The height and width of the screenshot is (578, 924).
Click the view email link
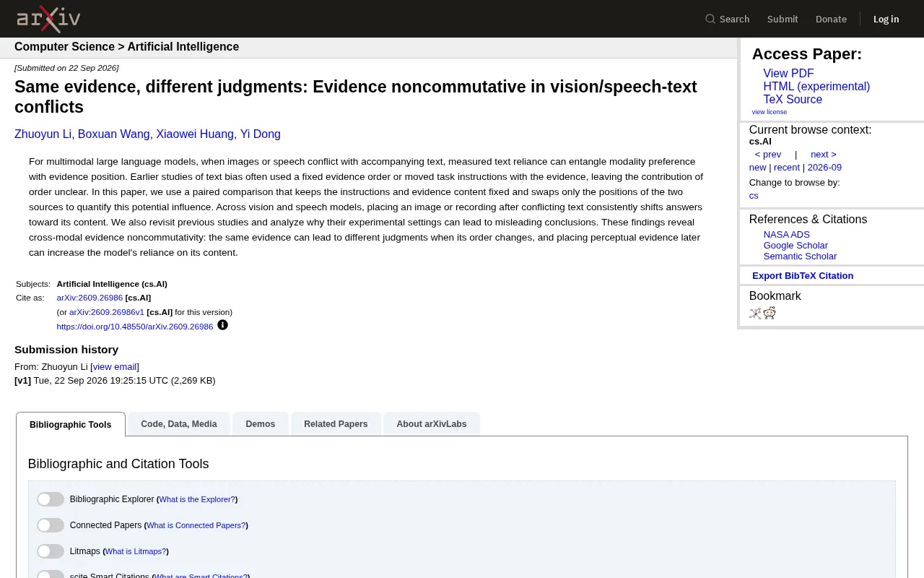click(115, 367)
